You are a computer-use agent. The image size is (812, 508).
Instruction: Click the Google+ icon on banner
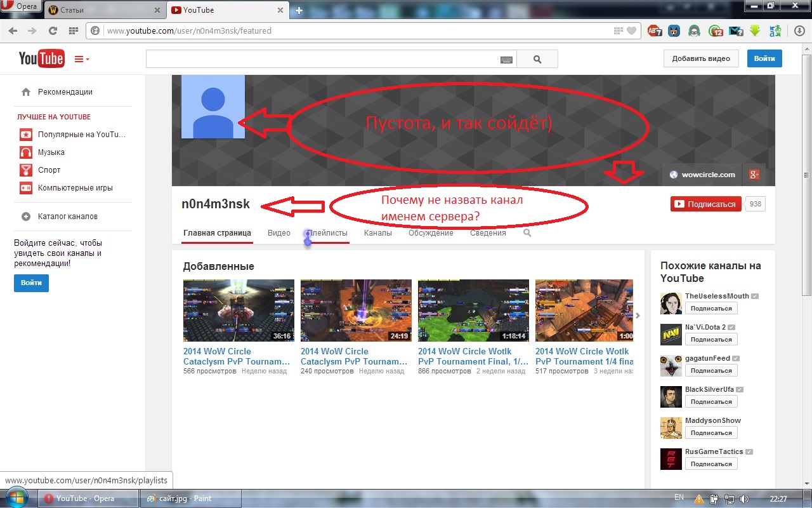pyautogui.click(x=754, y=175)
